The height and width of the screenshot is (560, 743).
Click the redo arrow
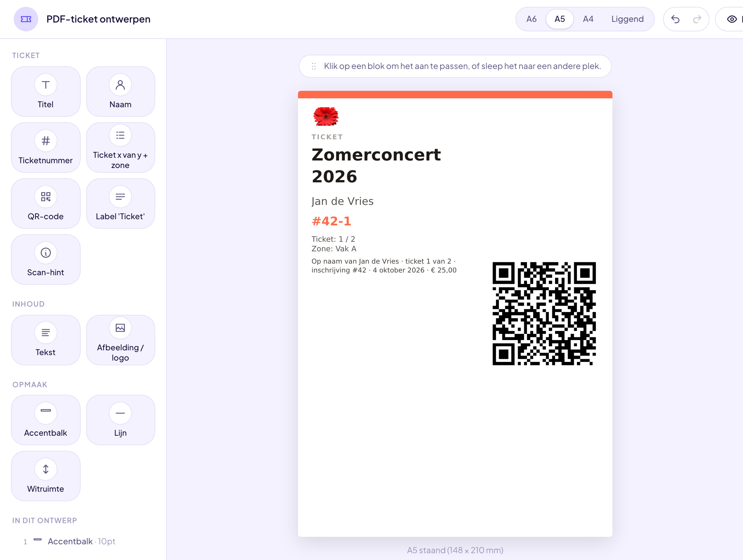tap(697, 19)
